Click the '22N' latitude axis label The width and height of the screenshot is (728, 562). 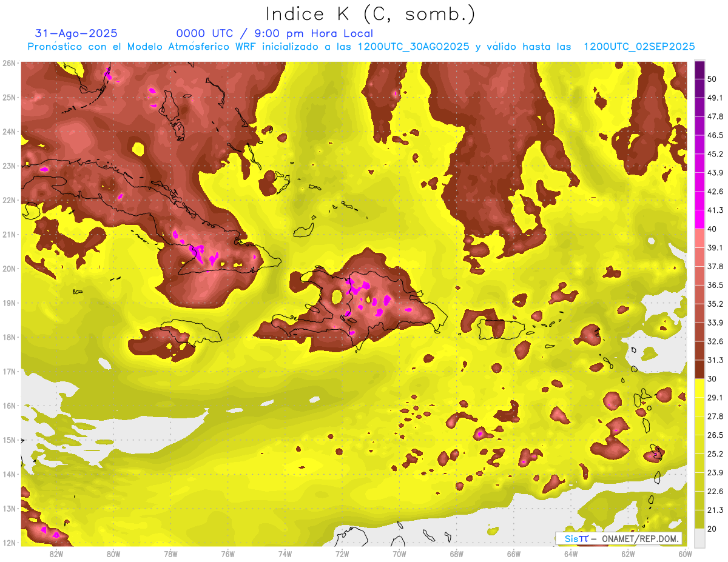(9, 200)
